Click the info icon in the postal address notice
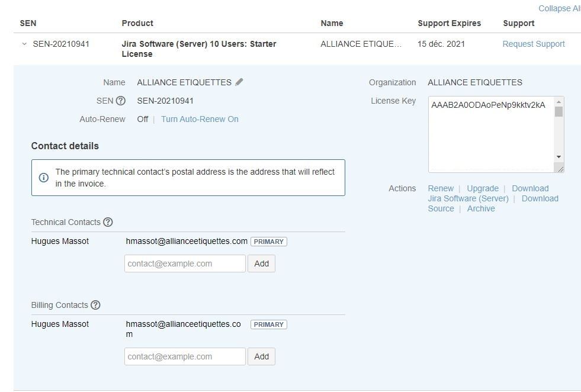581x392 pixels. point(44,178)
